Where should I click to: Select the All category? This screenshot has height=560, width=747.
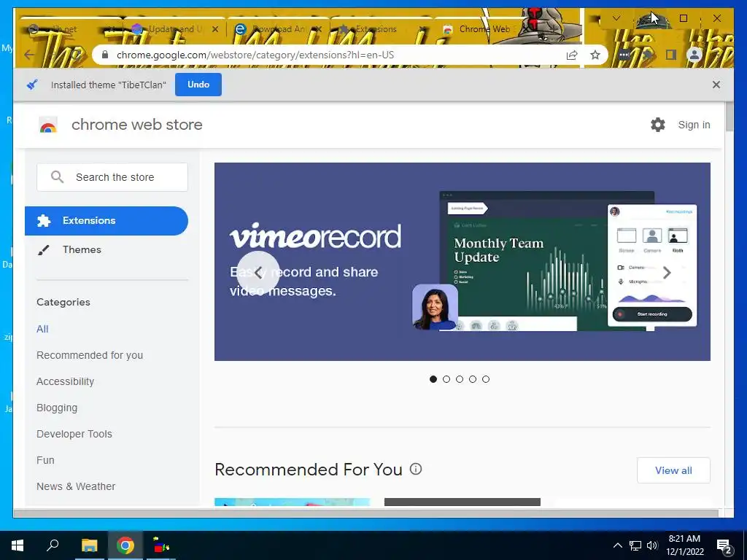[42, 329]
